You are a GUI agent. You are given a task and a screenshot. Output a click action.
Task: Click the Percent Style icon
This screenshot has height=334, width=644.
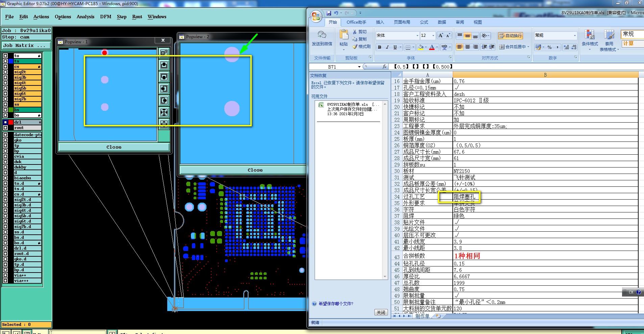click(550, 47)
